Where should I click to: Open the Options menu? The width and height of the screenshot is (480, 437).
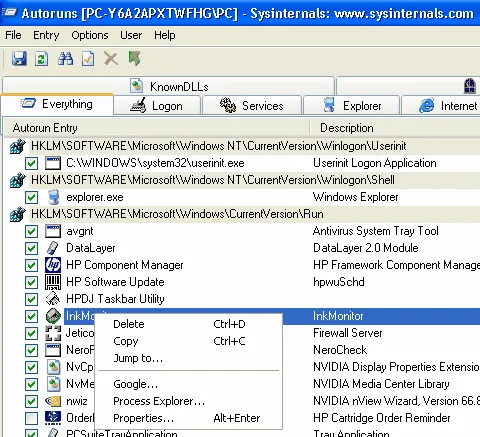[x=90, y=35]
